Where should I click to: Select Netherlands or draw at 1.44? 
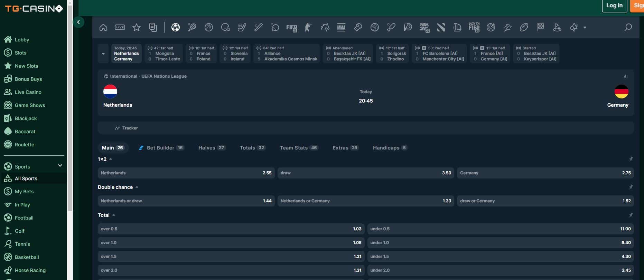(186, 201)
